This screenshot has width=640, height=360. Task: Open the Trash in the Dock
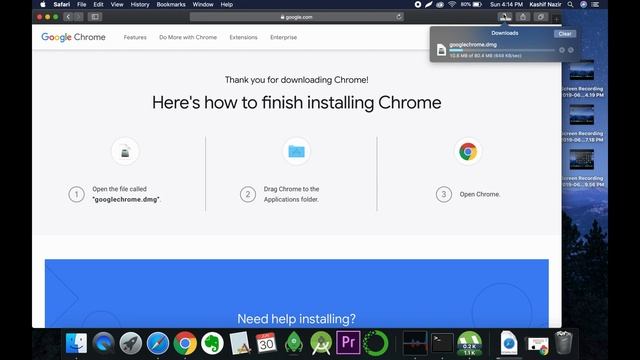[564, 342]
